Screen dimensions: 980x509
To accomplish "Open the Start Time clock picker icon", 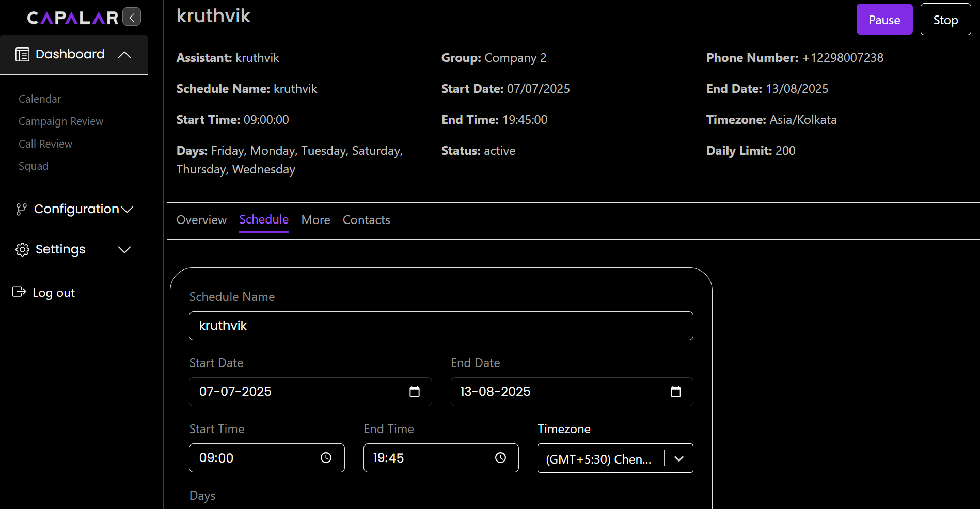I will click(326, 458).
